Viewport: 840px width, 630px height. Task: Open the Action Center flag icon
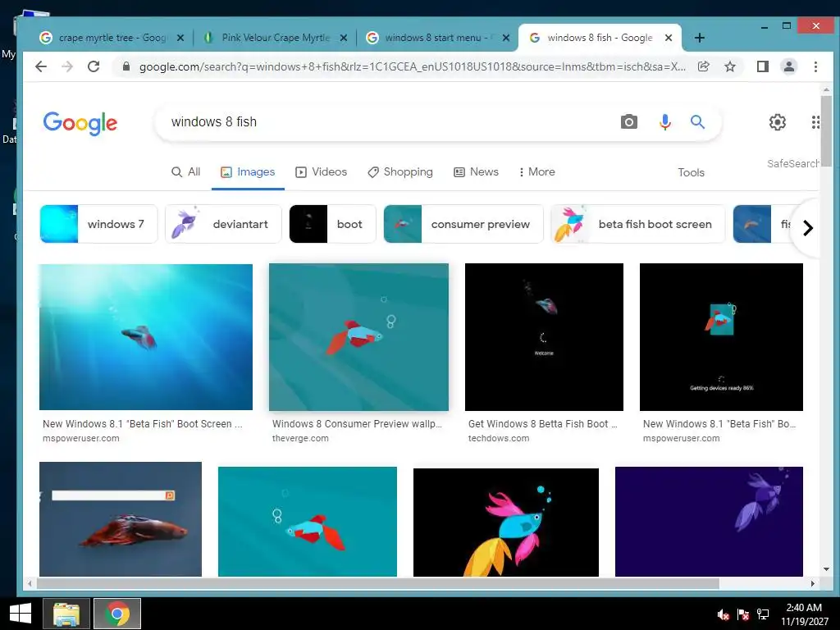(x=743, y=614)
